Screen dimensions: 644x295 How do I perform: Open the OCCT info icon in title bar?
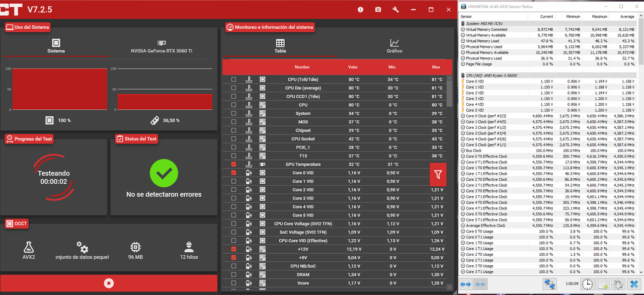click(360, 10)
